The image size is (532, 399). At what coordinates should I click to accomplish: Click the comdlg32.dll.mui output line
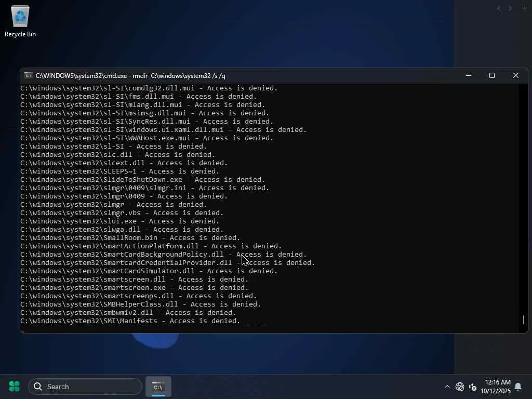point(149,88)
